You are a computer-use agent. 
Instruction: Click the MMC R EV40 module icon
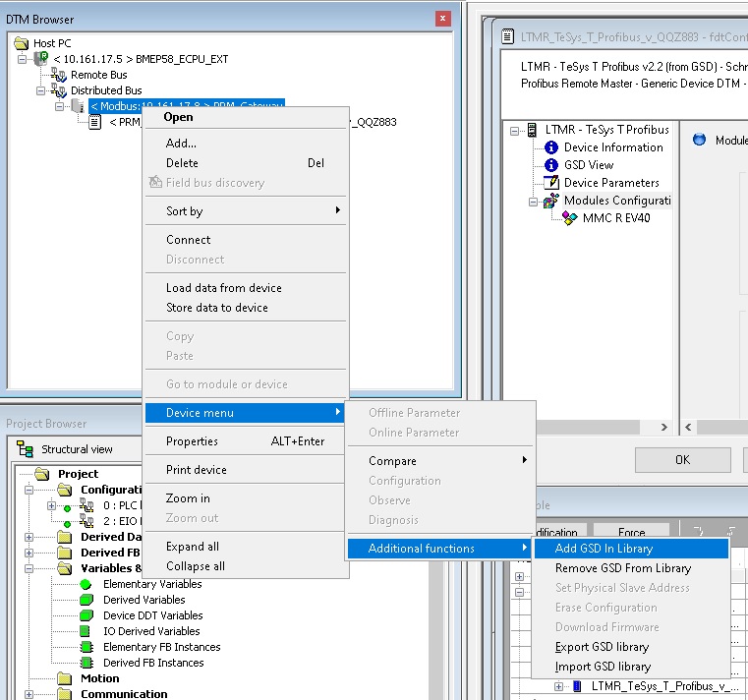[x=569, y=218]
